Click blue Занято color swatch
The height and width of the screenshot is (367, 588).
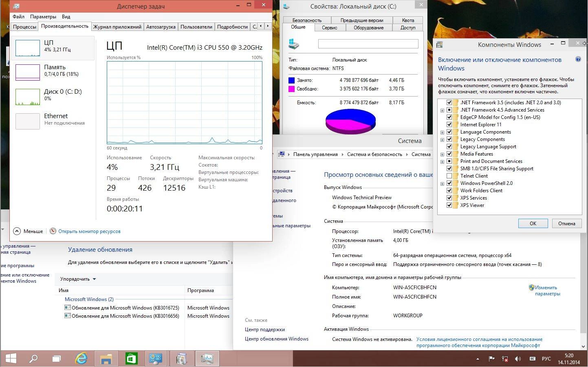click(291, 80)
